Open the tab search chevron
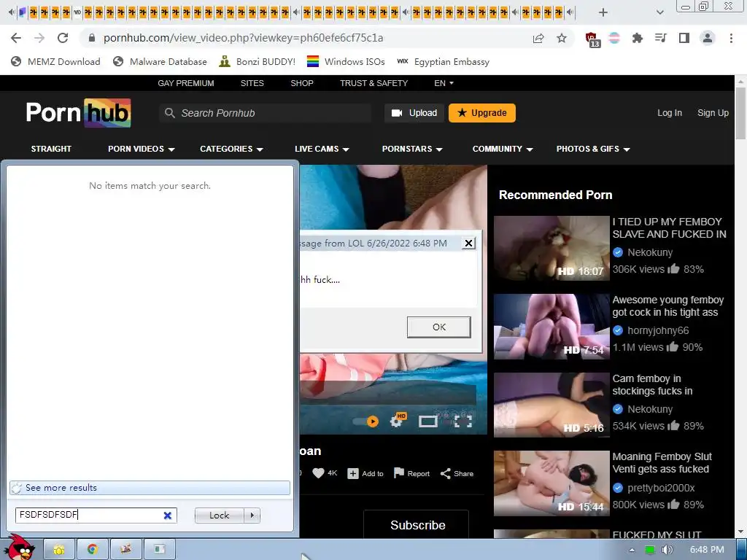The height and width of the screenshot is (560, 747). pos(659,12)
